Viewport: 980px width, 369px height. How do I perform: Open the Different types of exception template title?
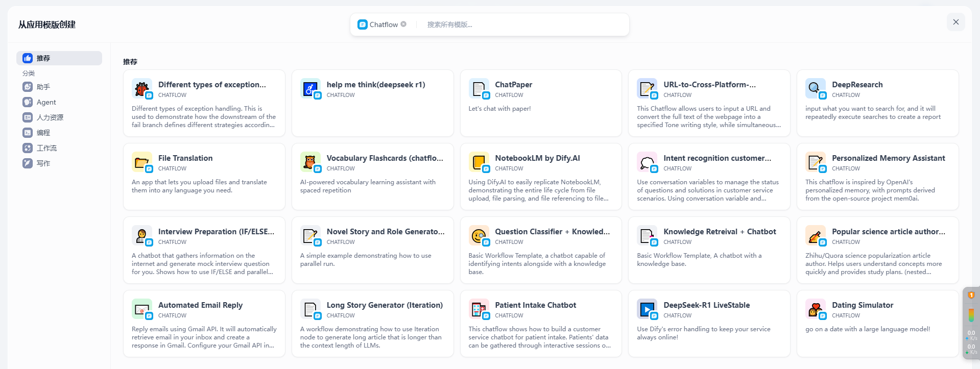tap(212, 85)
